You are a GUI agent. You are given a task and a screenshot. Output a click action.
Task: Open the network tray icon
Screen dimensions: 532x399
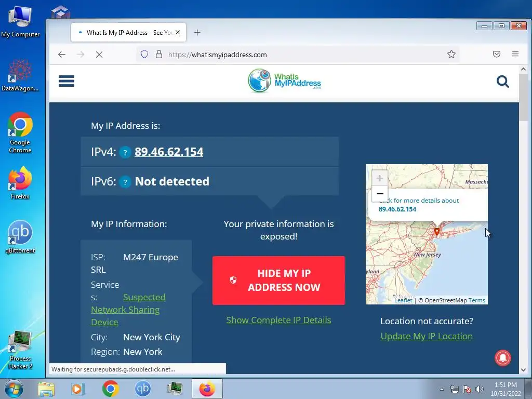pyautogui.click(x=454, y=389)
